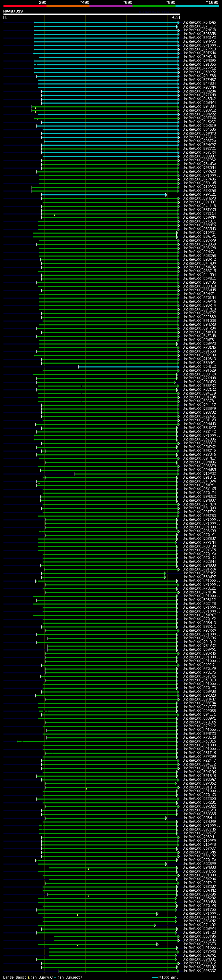Viewport: 222px width, 980px height.
Task: Select the UniRef100_O48542 label
Action: (199, 99)
